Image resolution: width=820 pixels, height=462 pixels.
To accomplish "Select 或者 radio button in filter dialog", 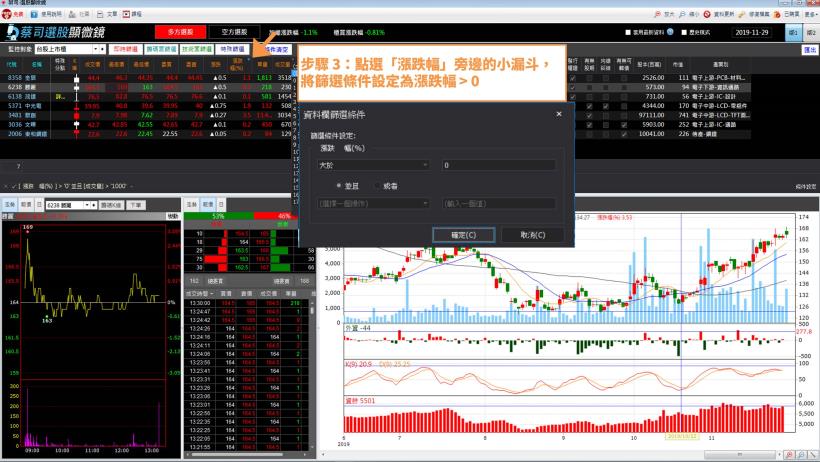I will pyautogui.click(x=378, y=186).
